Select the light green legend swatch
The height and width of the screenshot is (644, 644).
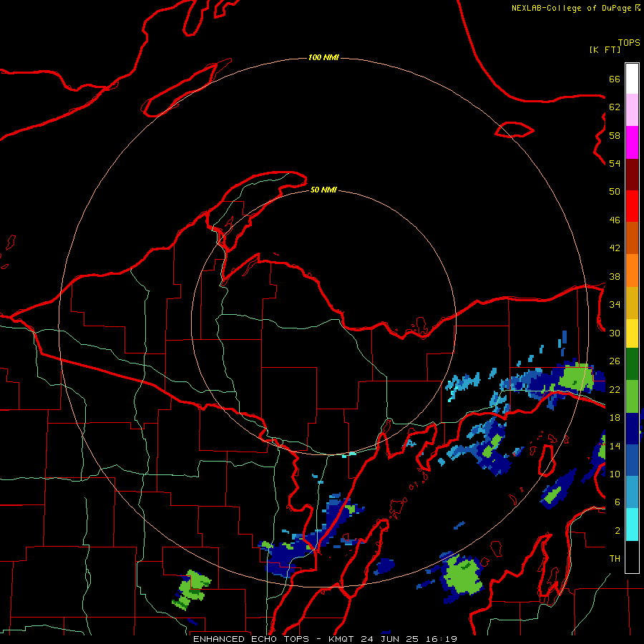[x=632, y=396]
